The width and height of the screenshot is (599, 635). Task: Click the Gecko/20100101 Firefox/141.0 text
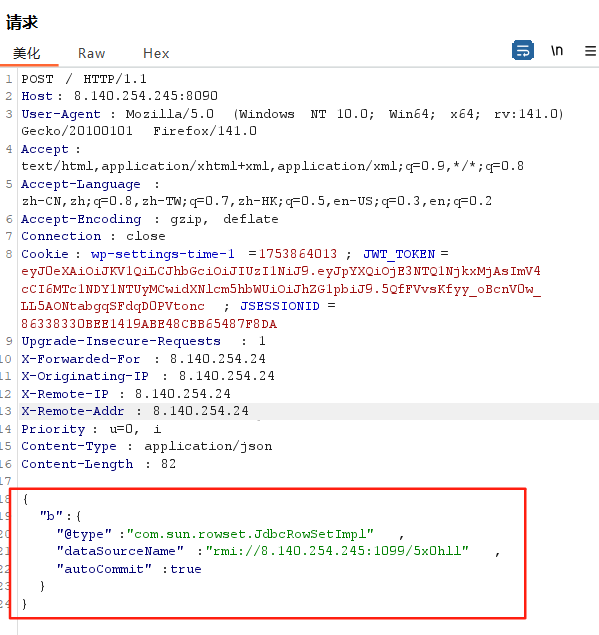coord(139,131)
